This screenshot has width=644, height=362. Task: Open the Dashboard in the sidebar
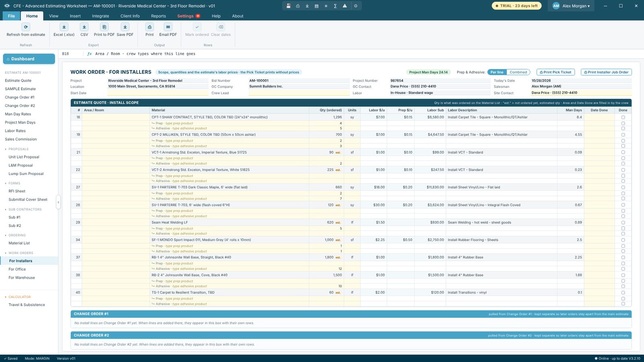point(29,59)
